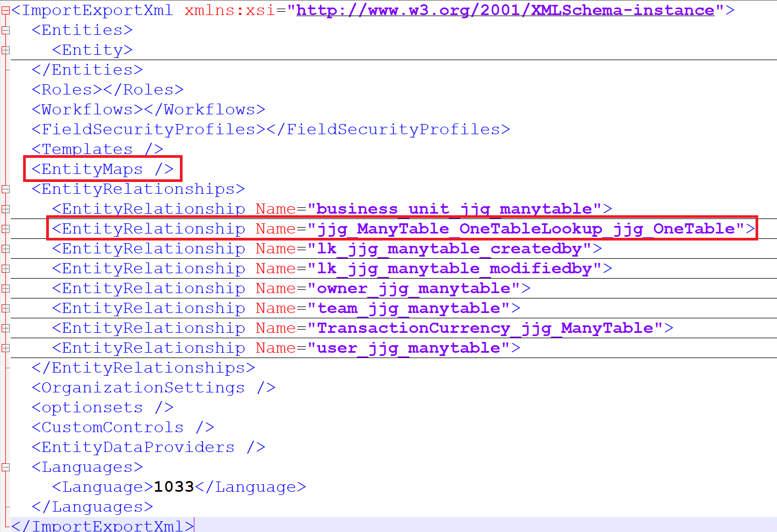
Task: Select the business_unit_jjg_manytable name value
Action: click(455, 209)
